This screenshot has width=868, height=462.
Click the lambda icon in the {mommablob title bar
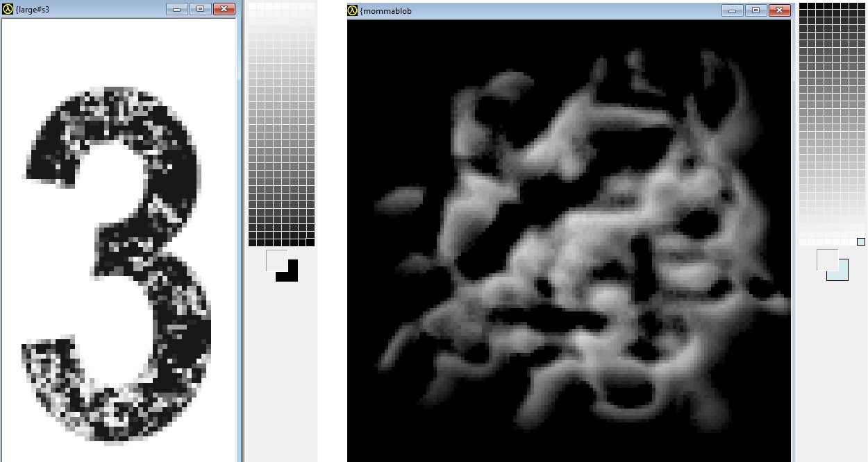pyautogui.click(x=353, y=10)
